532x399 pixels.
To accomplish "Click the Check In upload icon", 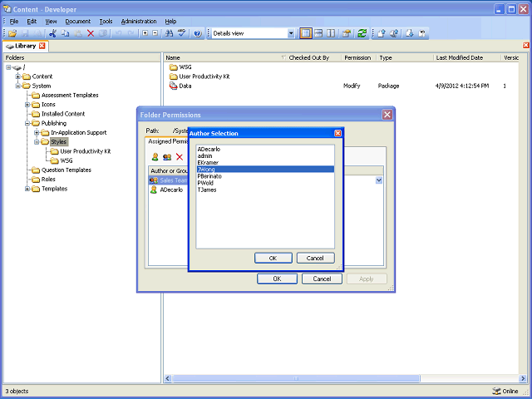I will pyautogui.click(x=382, y=33).
